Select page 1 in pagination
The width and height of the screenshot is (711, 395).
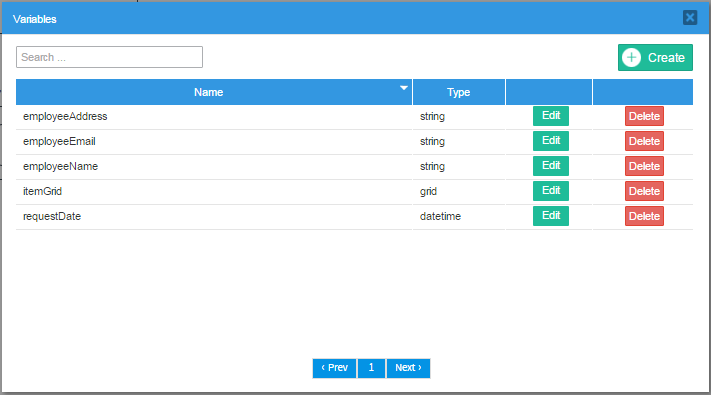[371, 368]
